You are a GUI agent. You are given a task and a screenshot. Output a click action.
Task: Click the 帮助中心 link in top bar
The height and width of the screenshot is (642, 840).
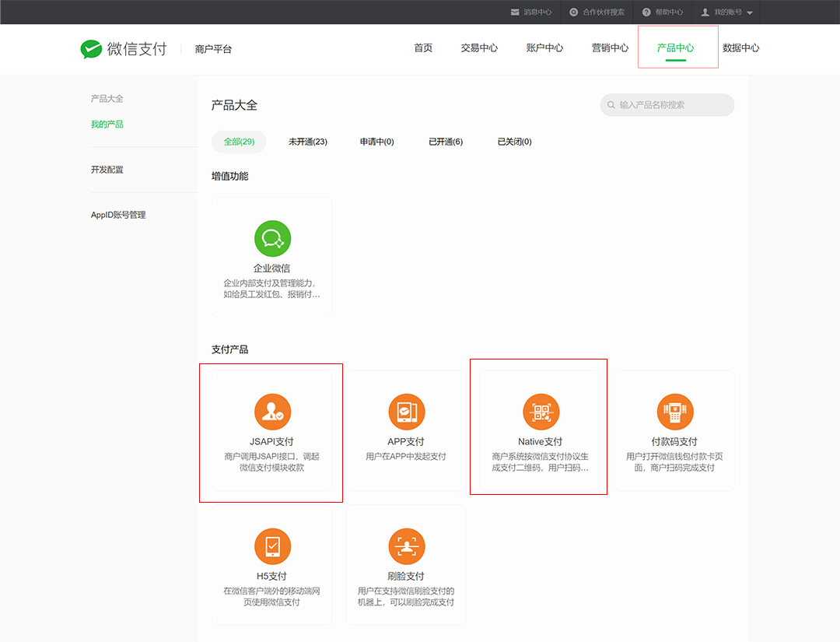pos(670,12)
